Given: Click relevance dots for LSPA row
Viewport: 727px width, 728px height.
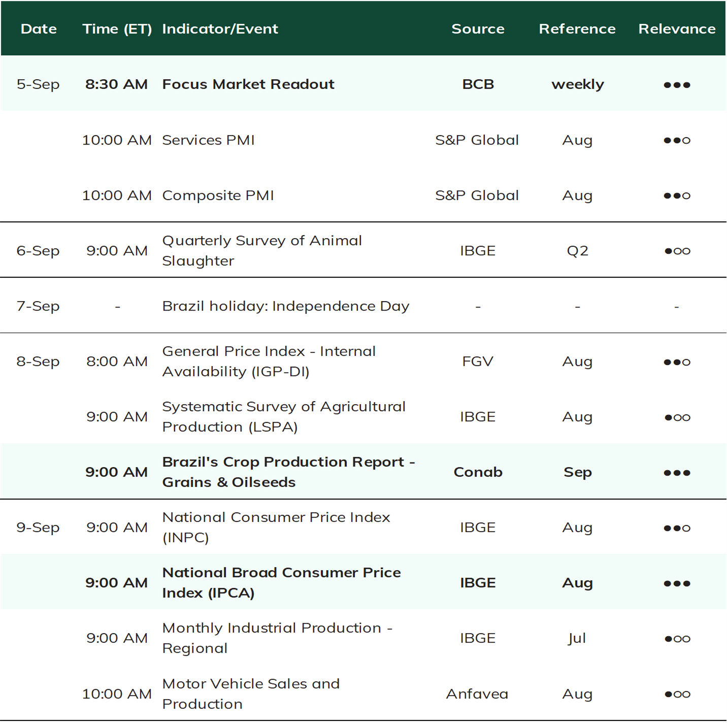Looking at the screenshot, I should (x=677, y=417).
